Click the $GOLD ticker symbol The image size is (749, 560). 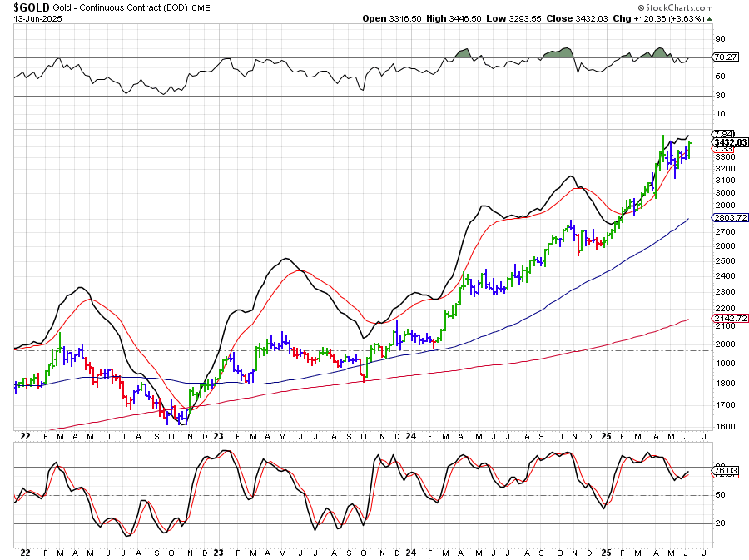coord(32,7)
